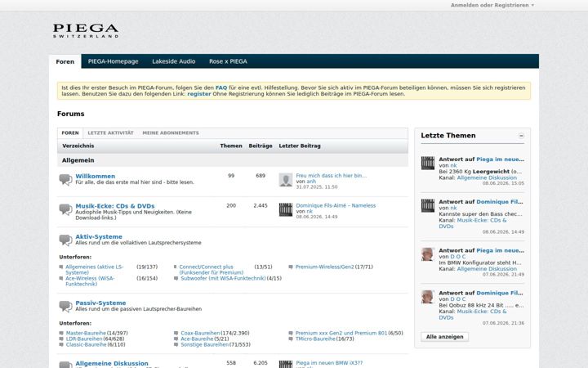Click the Passiv-Systeme forum speech bubble icon
The image size is (588, 368).
(x=65, y=306)
